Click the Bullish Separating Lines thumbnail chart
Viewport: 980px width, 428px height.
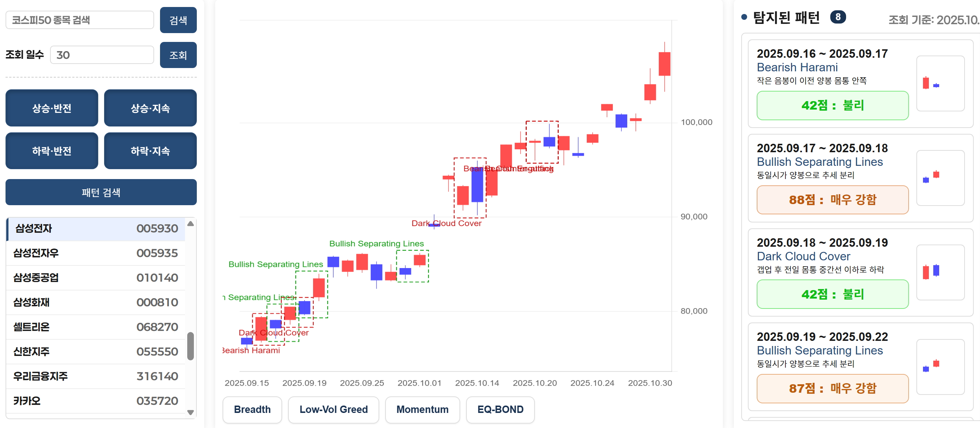click(940, 178)
